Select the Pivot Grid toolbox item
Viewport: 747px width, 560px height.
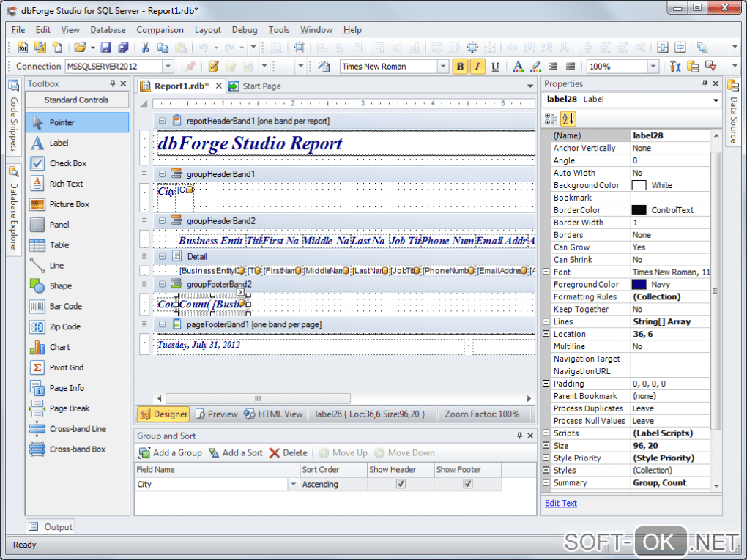(x=66, y=367)
